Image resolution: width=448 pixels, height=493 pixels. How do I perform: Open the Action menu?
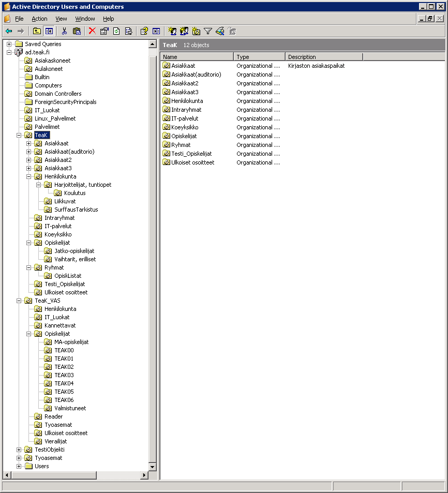pos(40,19)
